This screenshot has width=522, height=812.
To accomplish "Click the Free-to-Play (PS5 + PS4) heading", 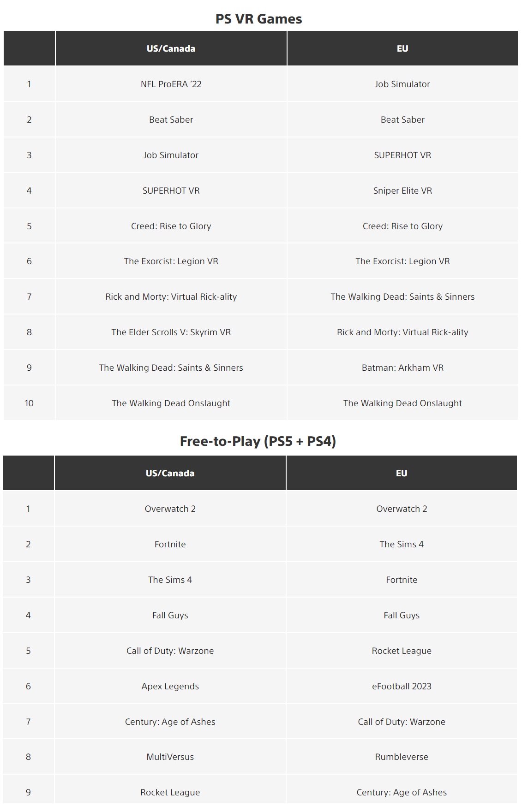I will 258,441.
